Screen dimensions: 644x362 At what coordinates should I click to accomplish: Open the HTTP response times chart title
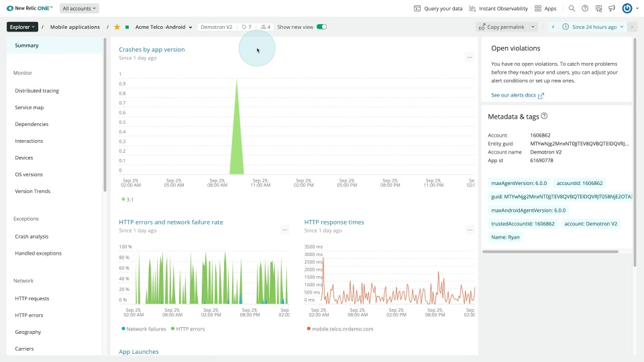point(334,222)
